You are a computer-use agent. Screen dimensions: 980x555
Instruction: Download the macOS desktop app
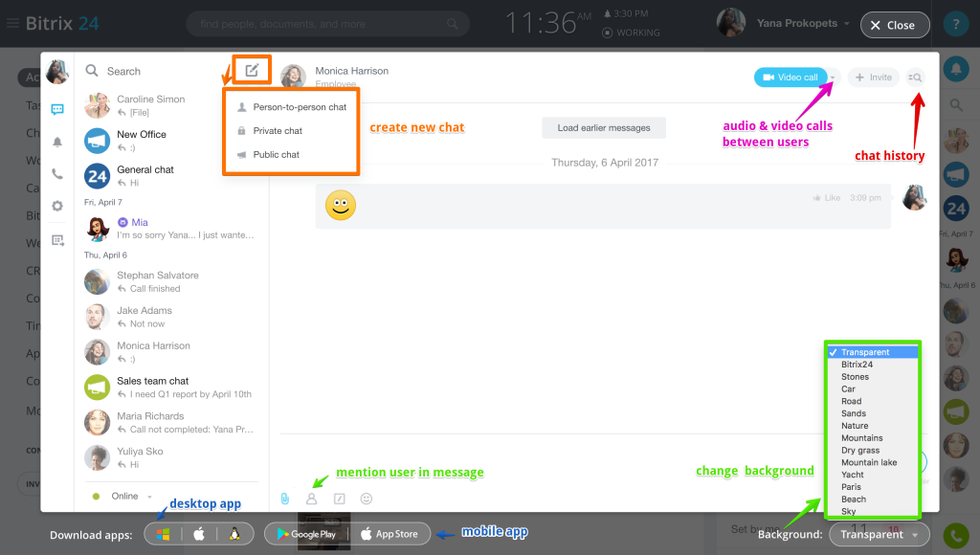point(199,534)
